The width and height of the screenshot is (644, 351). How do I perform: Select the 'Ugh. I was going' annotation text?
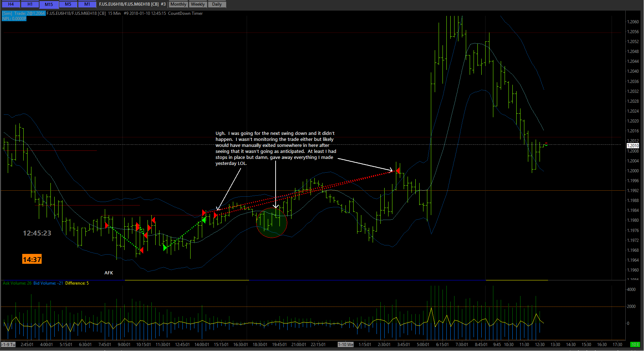tap(276, 148)
